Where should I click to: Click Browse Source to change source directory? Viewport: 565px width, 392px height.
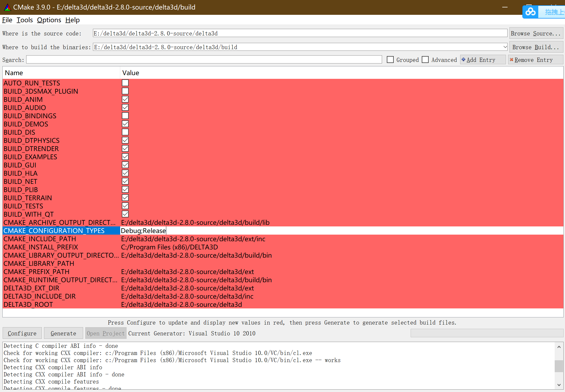536,33
